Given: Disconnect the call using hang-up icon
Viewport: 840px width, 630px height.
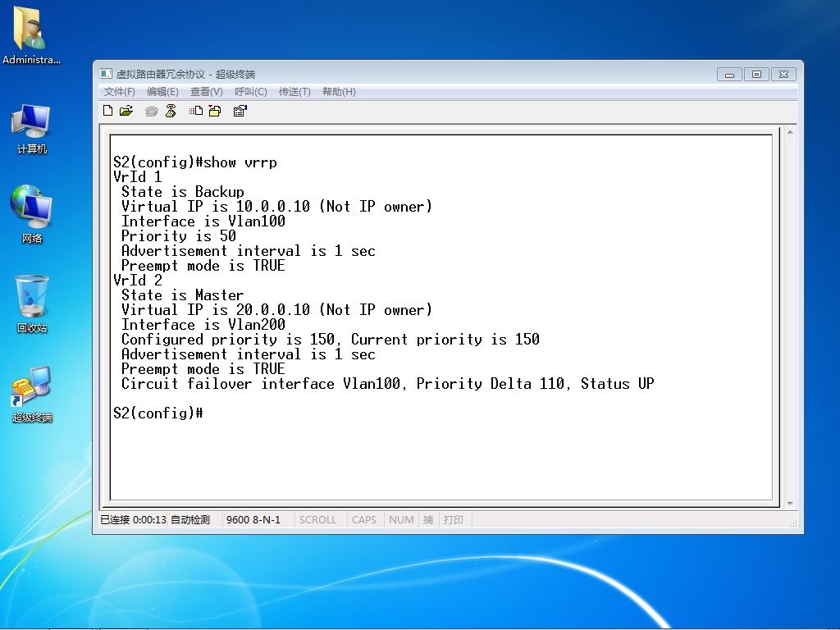Looking at the screenshot, I should pyautogui.click(x=171, y=111).
